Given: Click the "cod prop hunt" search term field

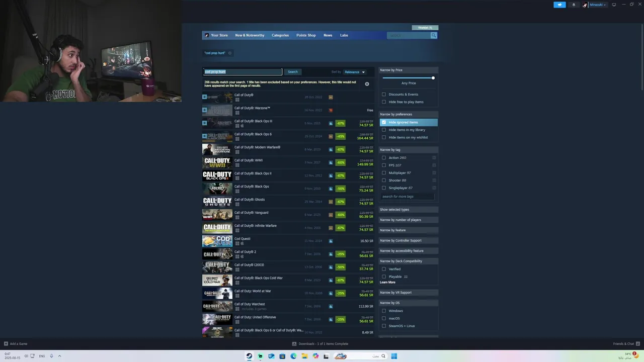Looking at the screenshot, I should click(243, 72).
